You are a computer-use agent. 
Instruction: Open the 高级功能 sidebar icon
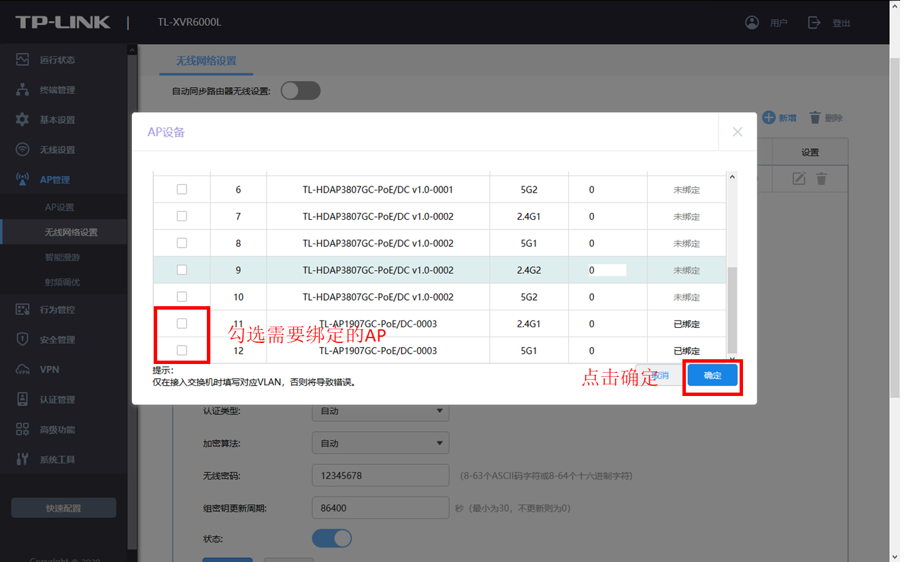tap(22, 429)
